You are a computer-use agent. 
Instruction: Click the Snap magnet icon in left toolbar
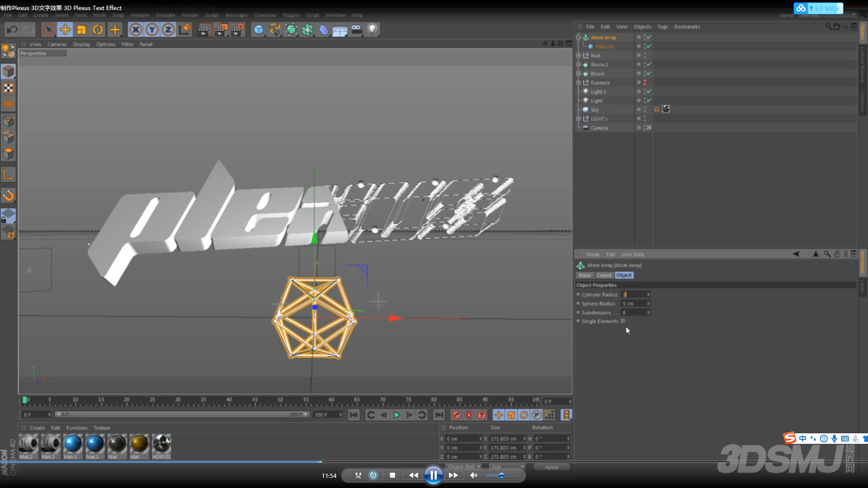8,195
